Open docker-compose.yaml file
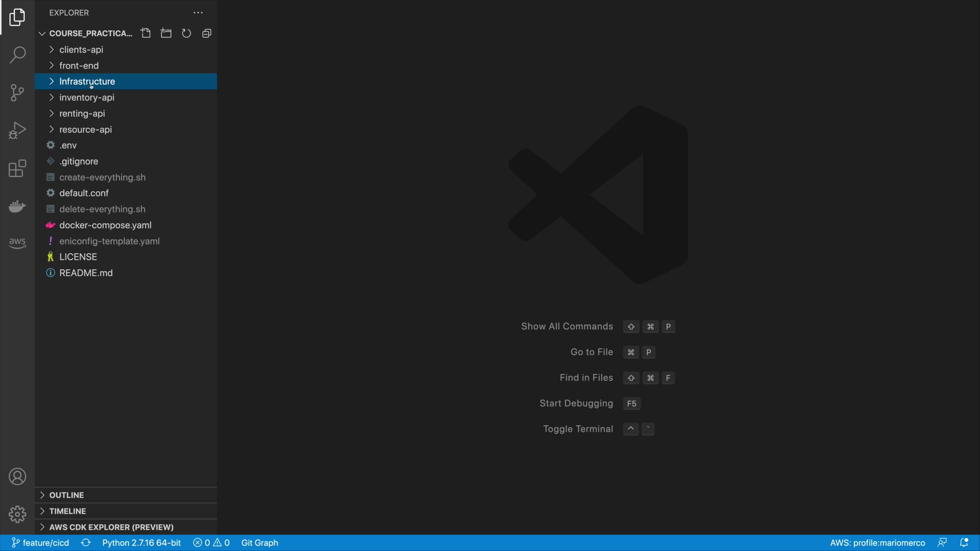This screenshot has width=980, height=551. click(x=105, y=225)
